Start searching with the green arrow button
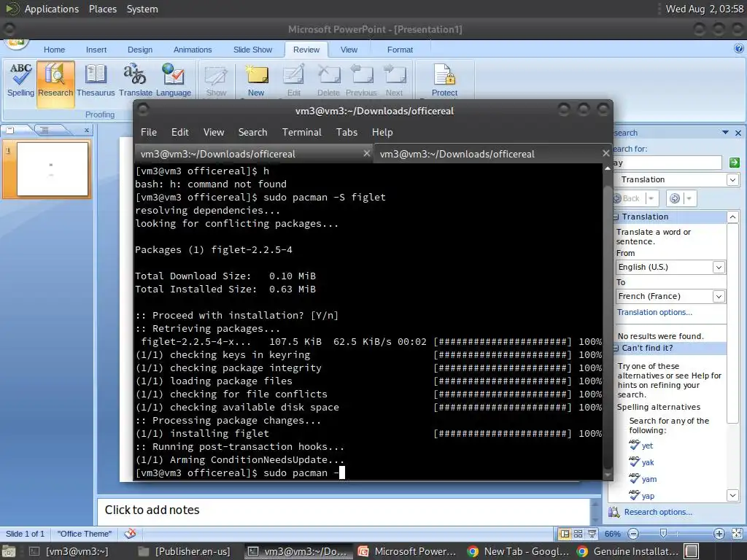 pyautogui.click(x=734, y=163)
